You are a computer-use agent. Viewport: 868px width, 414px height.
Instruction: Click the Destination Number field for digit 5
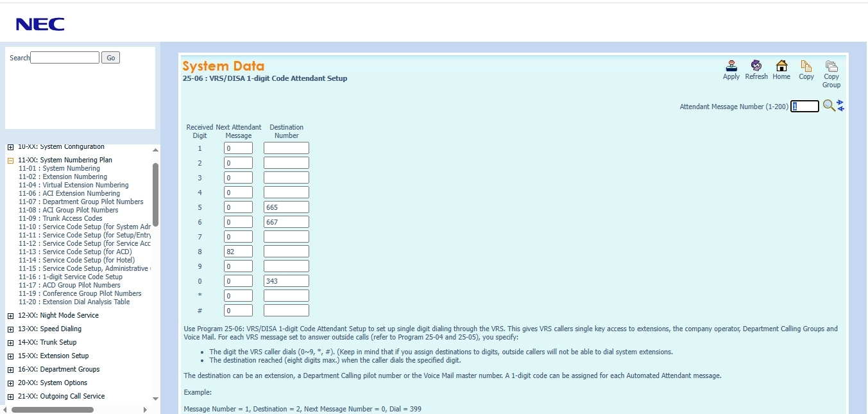click(286, 207)
